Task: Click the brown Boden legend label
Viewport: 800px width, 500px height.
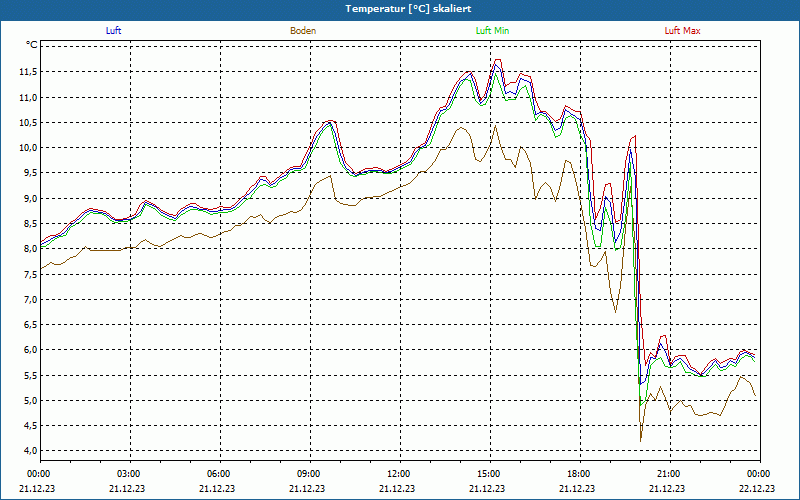Action: click(303, 31)
